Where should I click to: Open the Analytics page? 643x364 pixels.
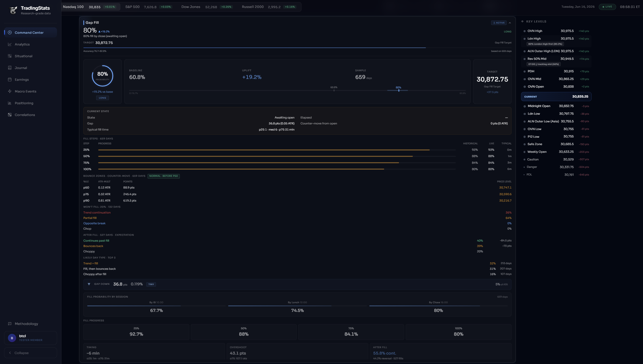(30, 44)
